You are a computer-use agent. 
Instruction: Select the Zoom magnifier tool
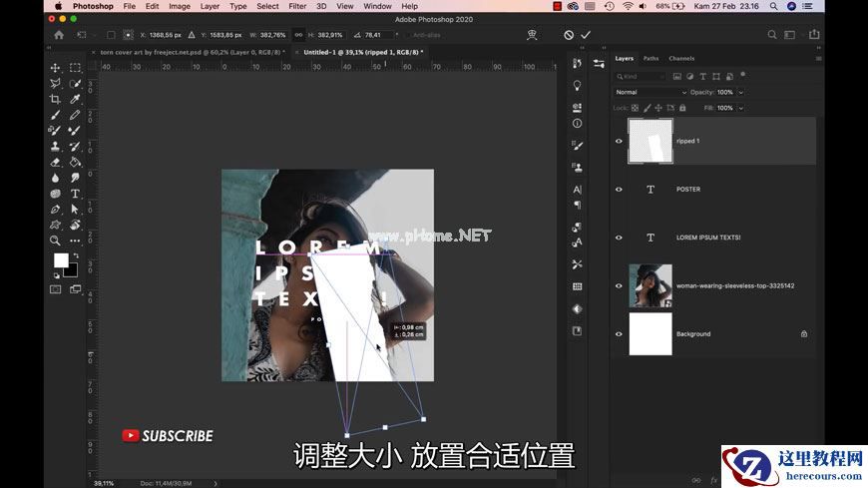pyautogui.click(x=55, y=241)
